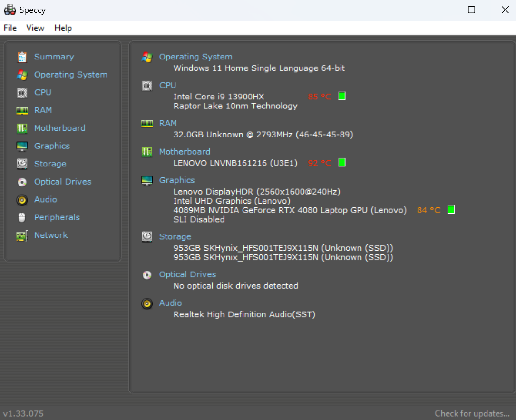This screenshot has height=420, width=516.
Task: Click the Motherboard icon in sidebar
Action: (22, 128)
